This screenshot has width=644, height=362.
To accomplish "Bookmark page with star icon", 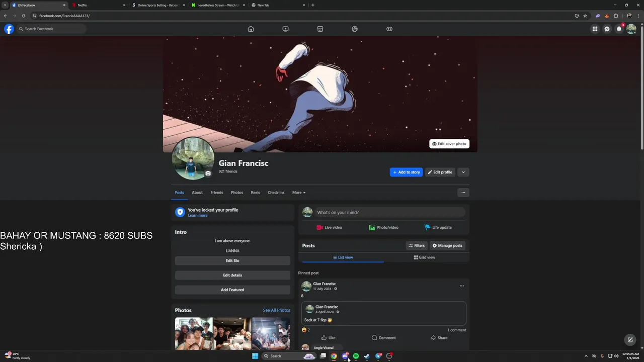I will [585, 16].
